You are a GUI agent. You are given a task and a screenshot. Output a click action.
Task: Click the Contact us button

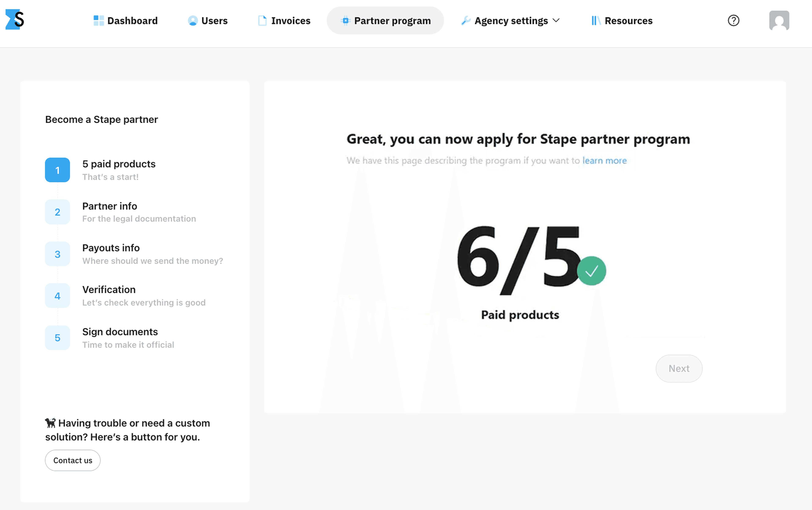(x=73, y=460)
